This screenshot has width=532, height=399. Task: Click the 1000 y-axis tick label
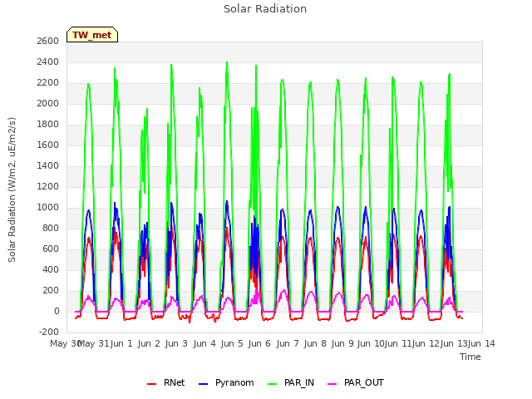point(48,208)
